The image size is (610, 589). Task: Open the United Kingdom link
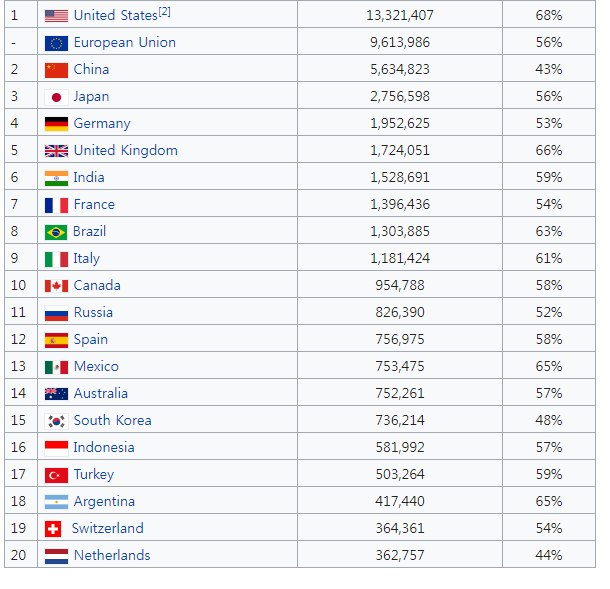126,151
